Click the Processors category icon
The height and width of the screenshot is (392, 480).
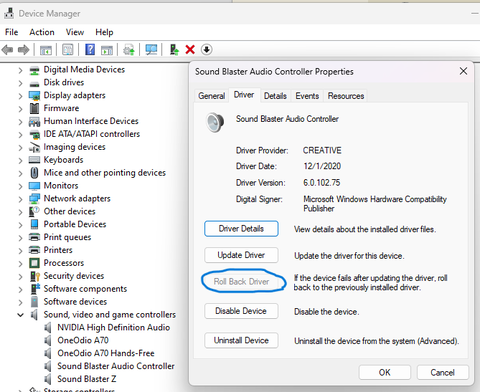click(x=34, y=263)
